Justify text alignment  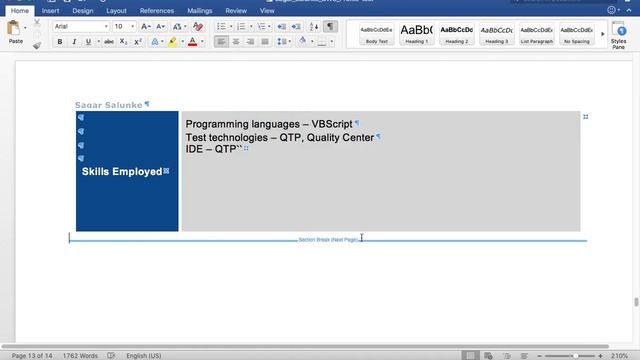click(265, 42)
